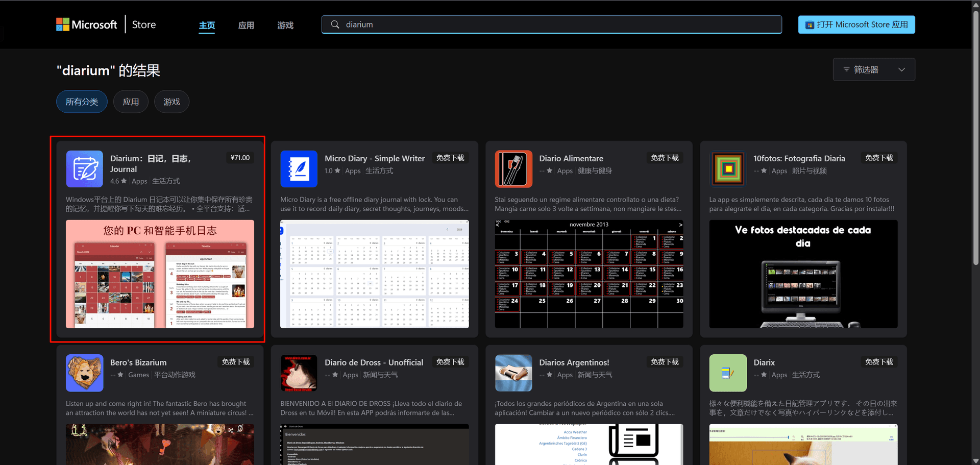The width and height of the screenshot is (980, 465).
Task: Click the Diario de Dross - Unofficial title
Action: coord(374,362)
